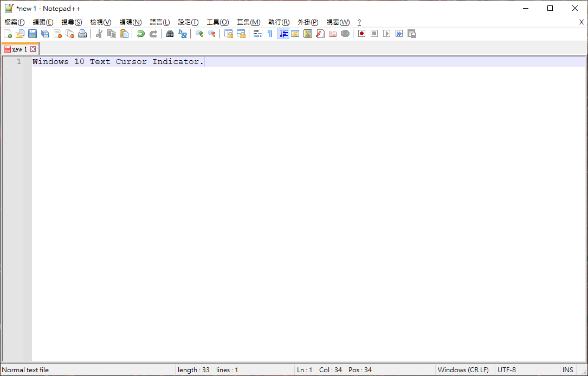Click 'Windows (CR LF)' line ending status field
This screenshot has height=376, width=588.
click(463, 370)
